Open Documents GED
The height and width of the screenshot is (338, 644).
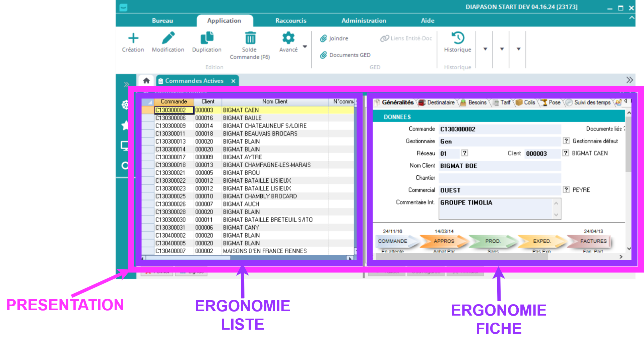click(x=345, y=55)
